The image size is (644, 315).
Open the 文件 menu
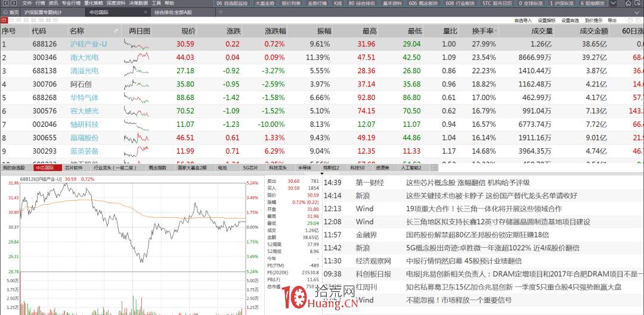27,4
